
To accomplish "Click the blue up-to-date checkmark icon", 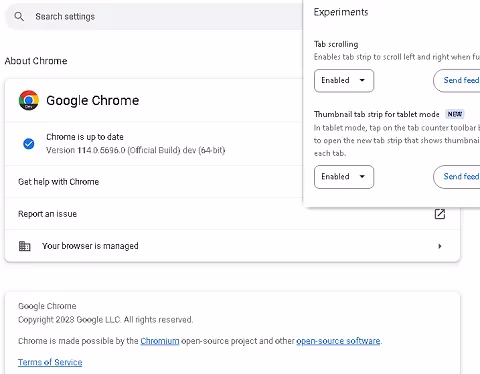I will tap(29, 144).
